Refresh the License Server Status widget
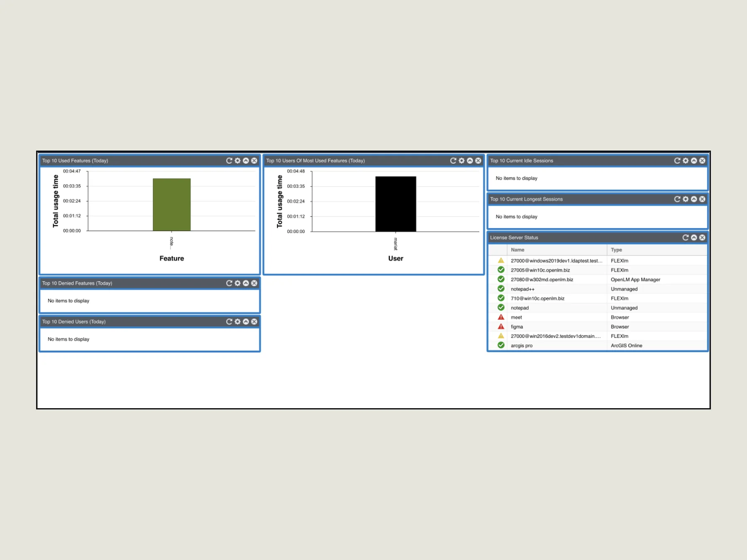 coord(686,238)
